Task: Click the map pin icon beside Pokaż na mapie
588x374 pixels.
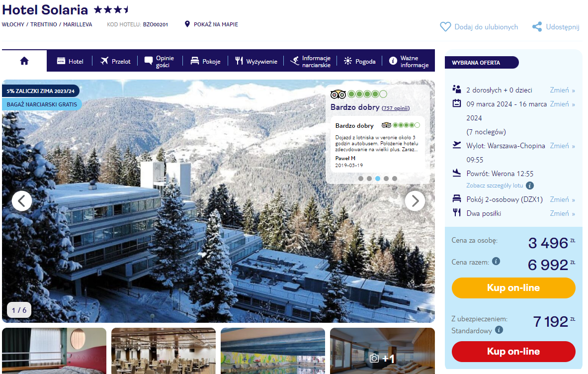Action: (x=187, y=24)
